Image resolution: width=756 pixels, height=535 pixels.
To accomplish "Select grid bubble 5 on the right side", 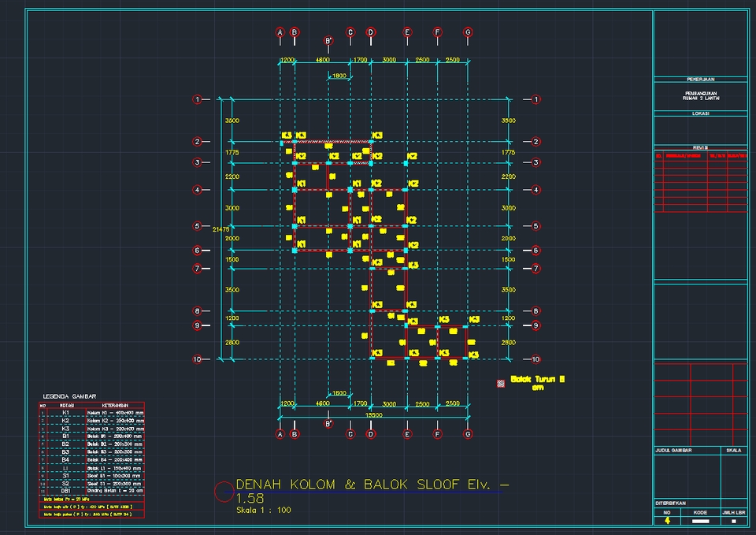I will tap(536, 225).
